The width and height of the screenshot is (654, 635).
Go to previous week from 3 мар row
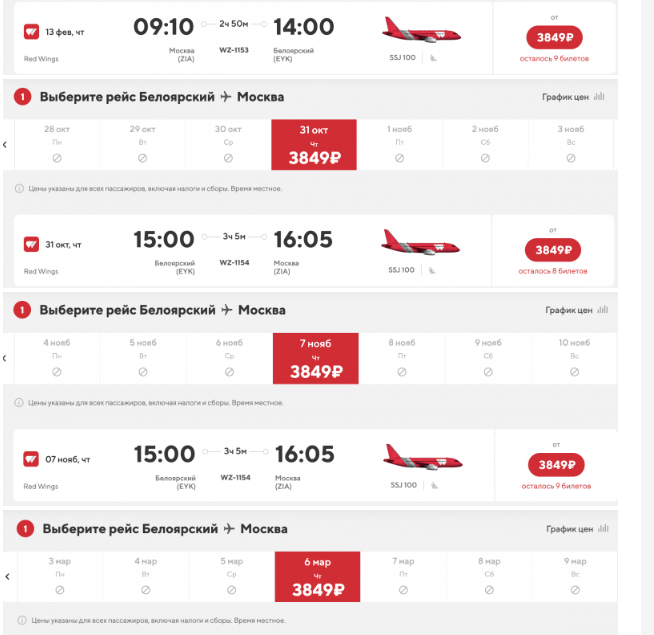click(8, 577)
